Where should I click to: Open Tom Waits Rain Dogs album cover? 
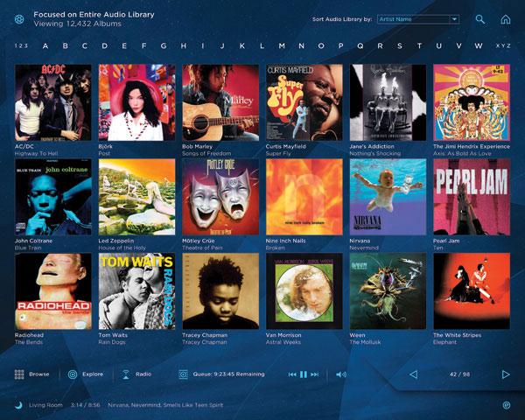pyautogui.click(x=137, y=291)
